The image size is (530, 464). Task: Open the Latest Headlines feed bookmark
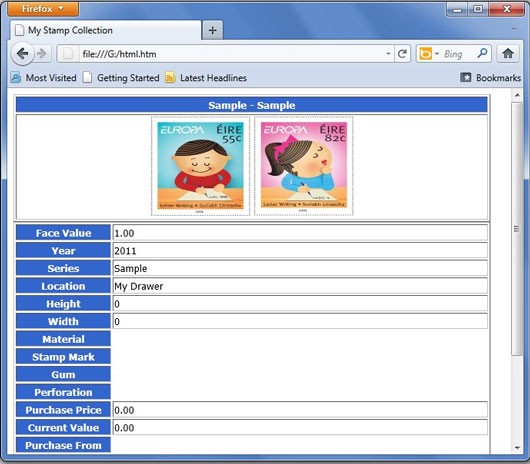pos(206,78)
